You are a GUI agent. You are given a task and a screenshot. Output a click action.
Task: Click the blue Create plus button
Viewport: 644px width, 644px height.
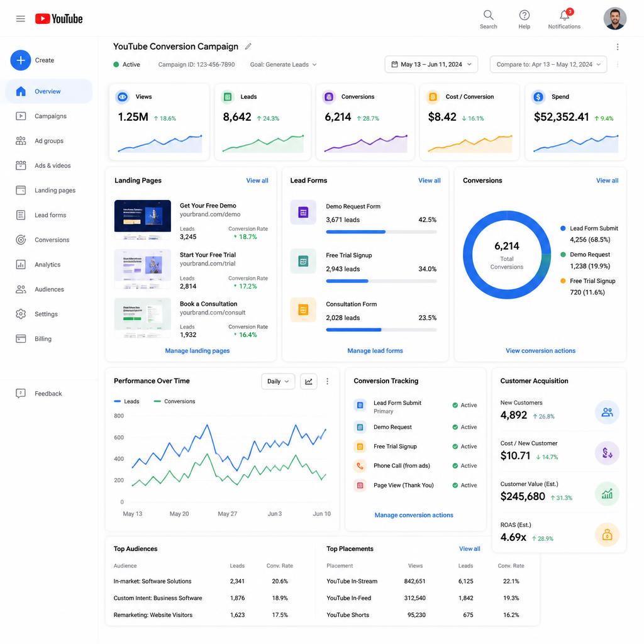[x=21, y=60]
